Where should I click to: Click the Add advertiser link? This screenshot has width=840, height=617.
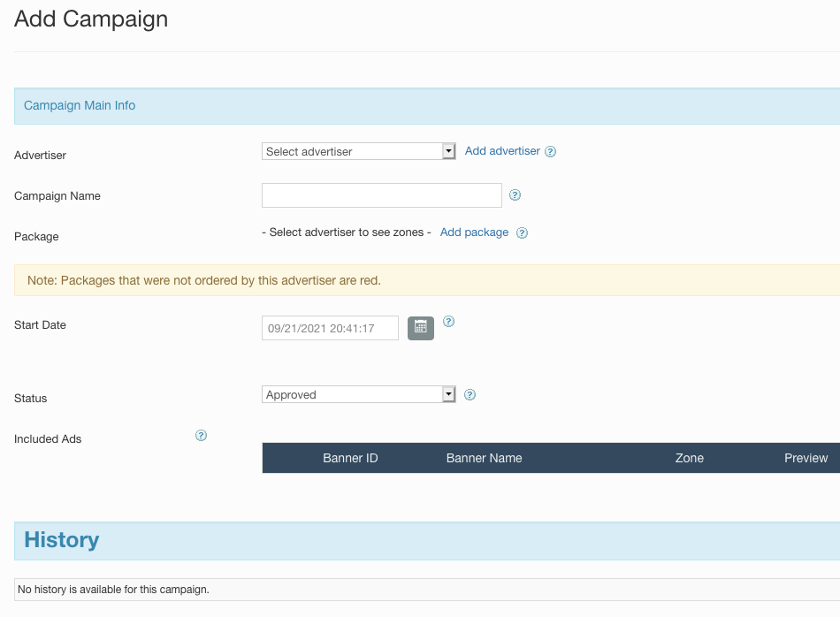click(502, 151)
